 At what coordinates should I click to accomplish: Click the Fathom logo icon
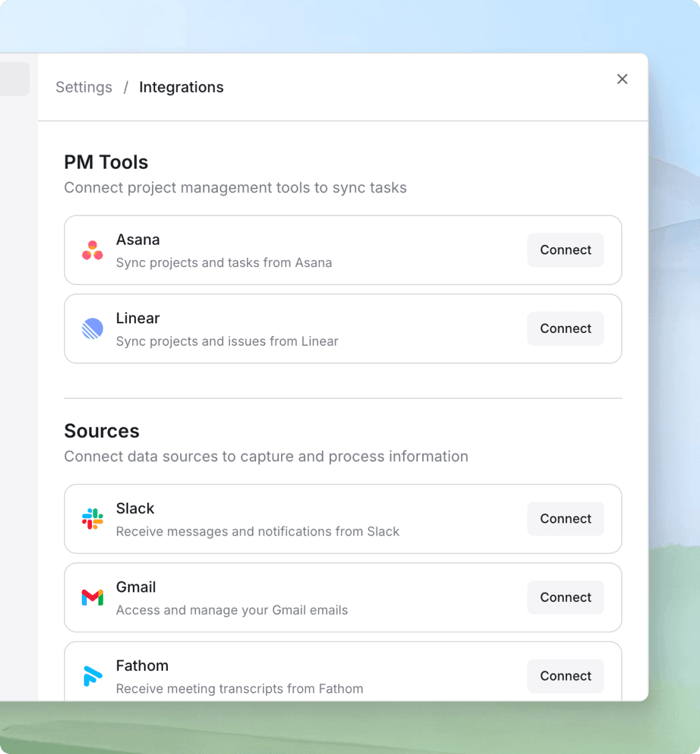(x=93, y=676)
